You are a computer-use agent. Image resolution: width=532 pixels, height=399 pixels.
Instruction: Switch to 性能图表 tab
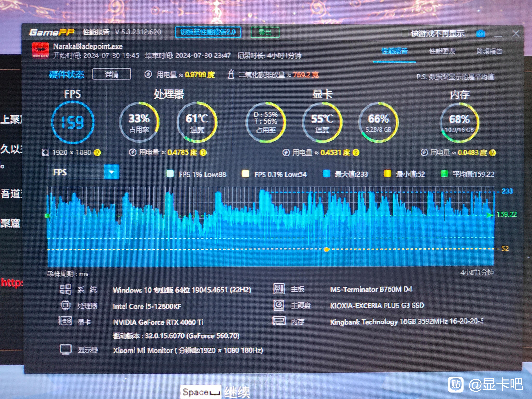[x=442, y=51]
